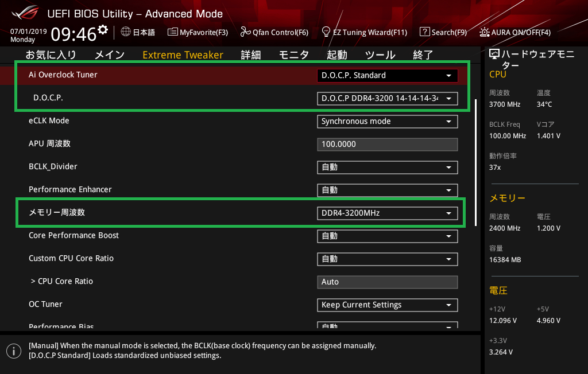Viewport: 588px width, 374px height.
Task: Select the Extreme Tweaker tab
Action: point(183,54)
